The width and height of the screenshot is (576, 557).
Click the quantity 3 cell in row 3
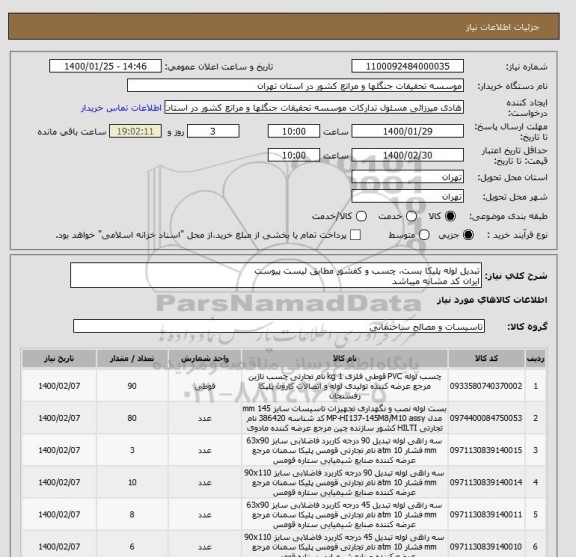[x=132, y=450]
